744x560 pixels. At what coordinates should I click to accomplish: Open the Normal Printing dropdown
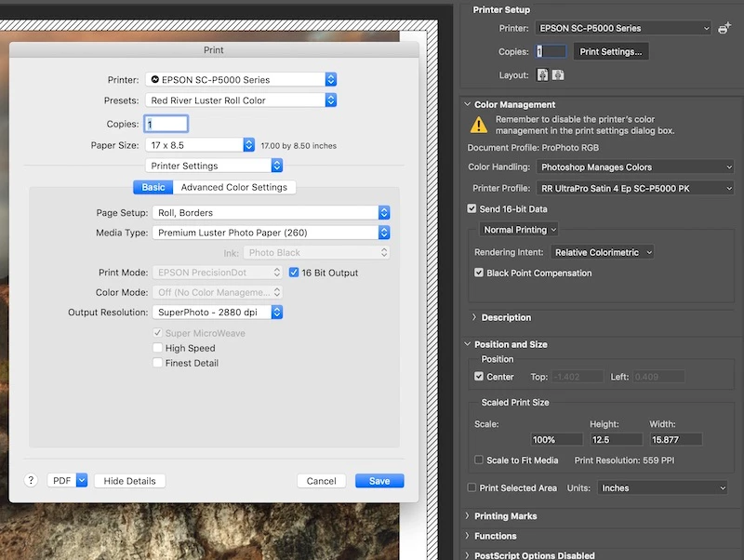point(519,230)
